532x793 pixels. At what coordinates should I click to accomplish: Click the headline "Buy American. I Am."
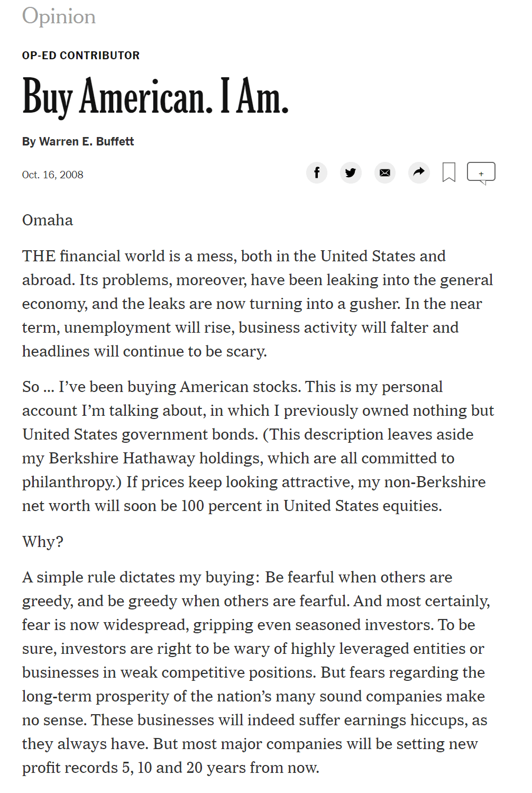(155, 97)
